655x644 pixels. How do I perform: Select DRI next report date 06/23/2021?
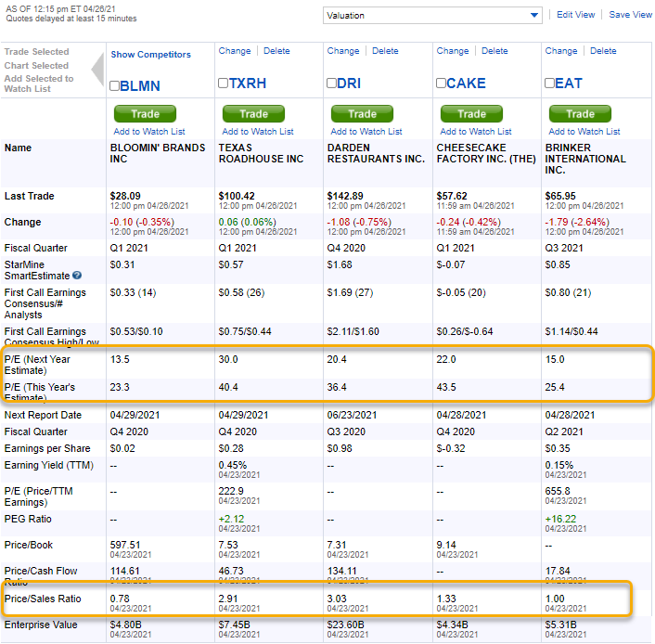(353, 415)
